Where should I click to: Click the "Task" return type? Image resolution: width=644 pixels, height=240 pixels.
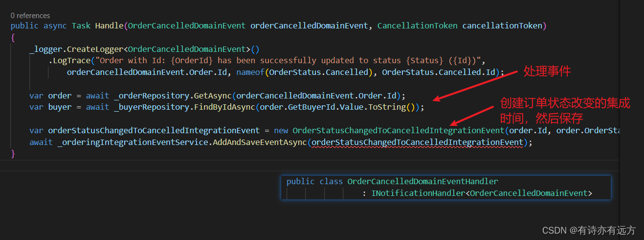[x=81, y=25]
